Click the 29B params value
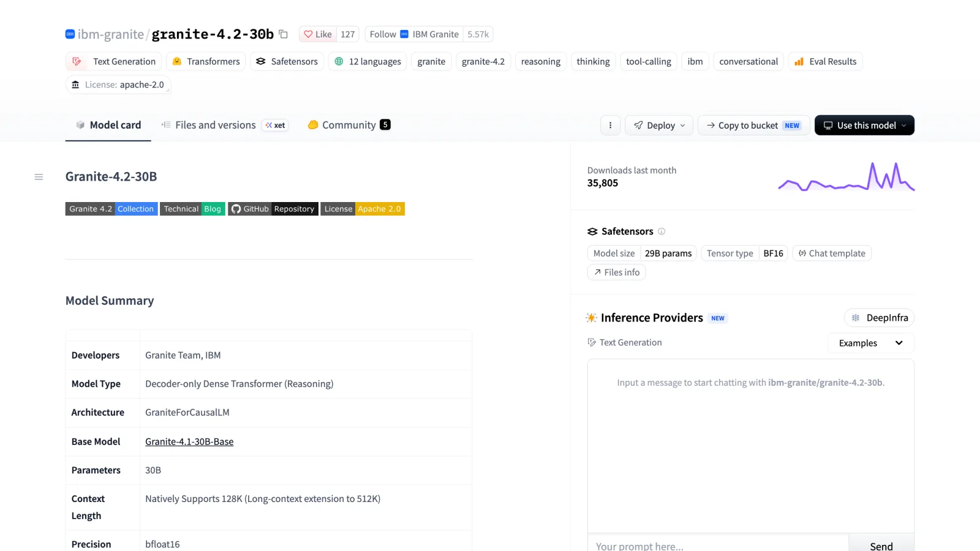The image size is (980, 551). pos(668,253)
